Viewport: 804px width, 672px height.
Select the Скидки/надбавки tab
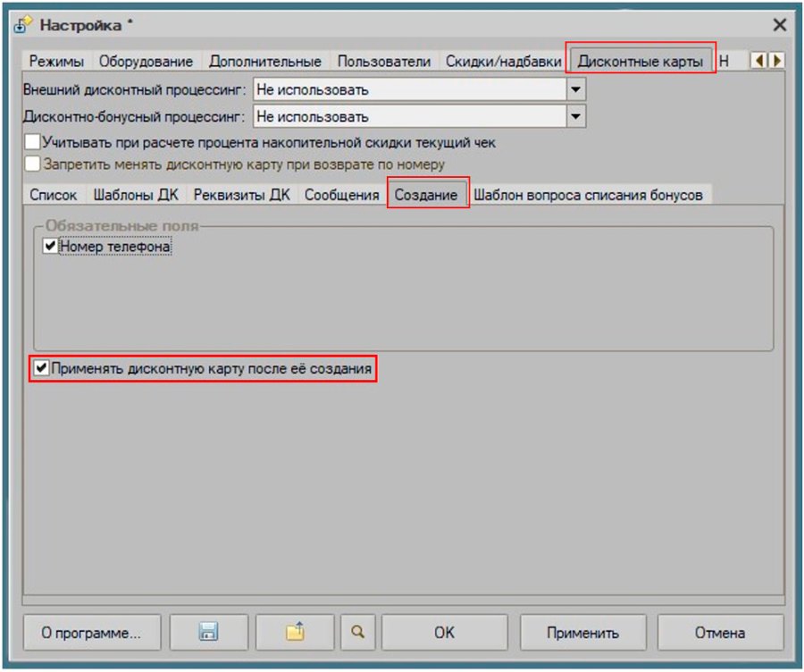pyautogui.click(x=504, y=61)
